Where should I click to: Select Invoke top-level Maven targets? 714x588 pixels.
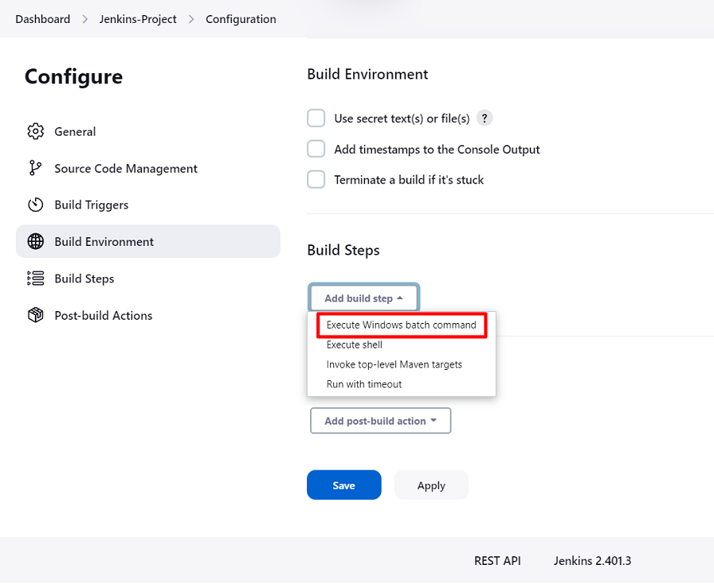(x=394, y=364)
